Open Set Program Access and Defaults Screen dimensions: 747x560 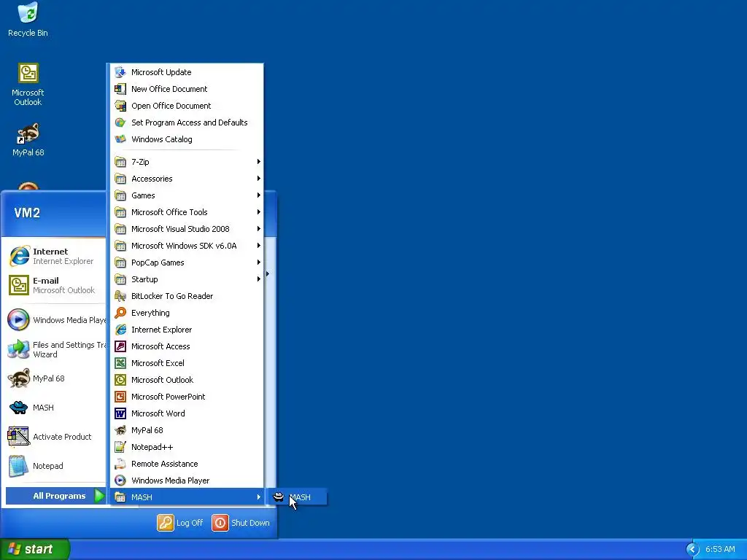point(187,122)
